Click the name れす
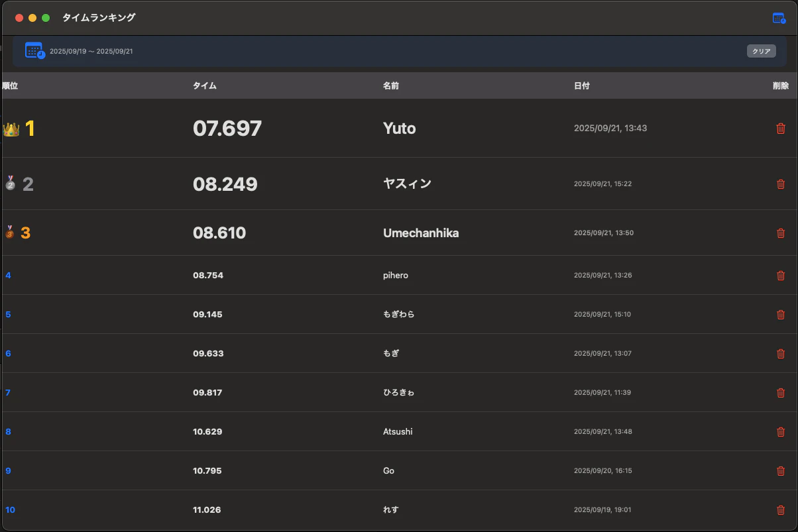 (391, 510)
